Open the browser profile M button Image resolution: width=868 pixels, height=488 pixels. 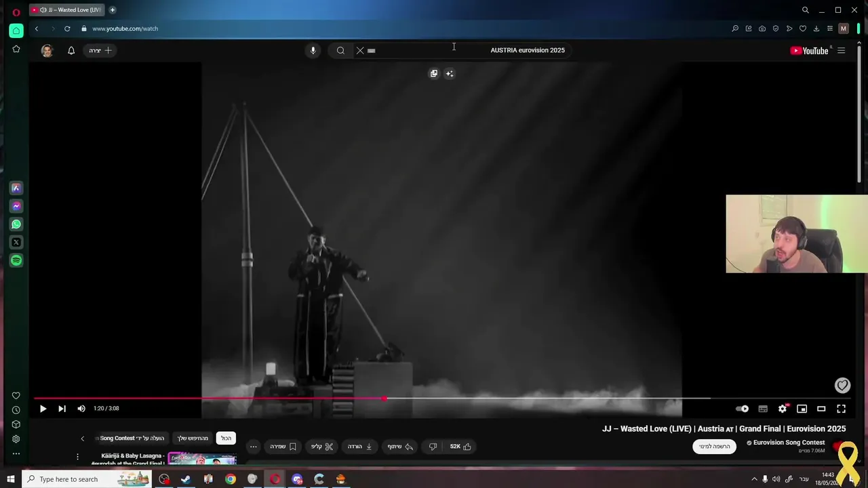point(844,28)
